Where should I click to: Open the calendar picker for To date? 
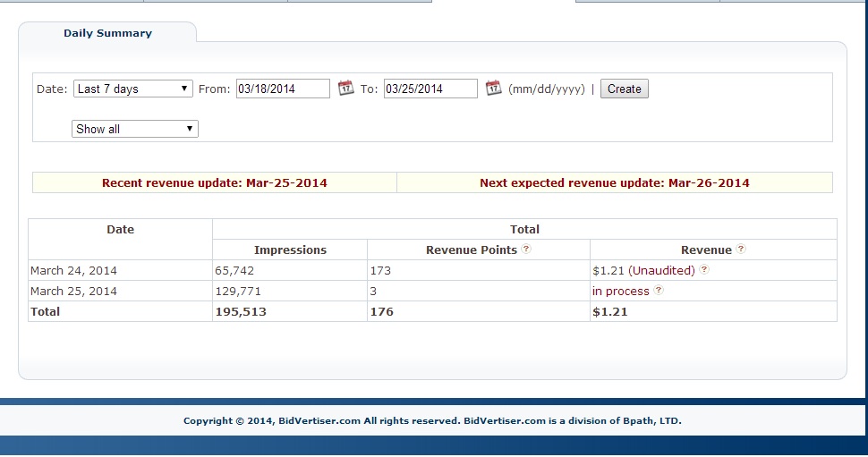click(x=493, y=89)
